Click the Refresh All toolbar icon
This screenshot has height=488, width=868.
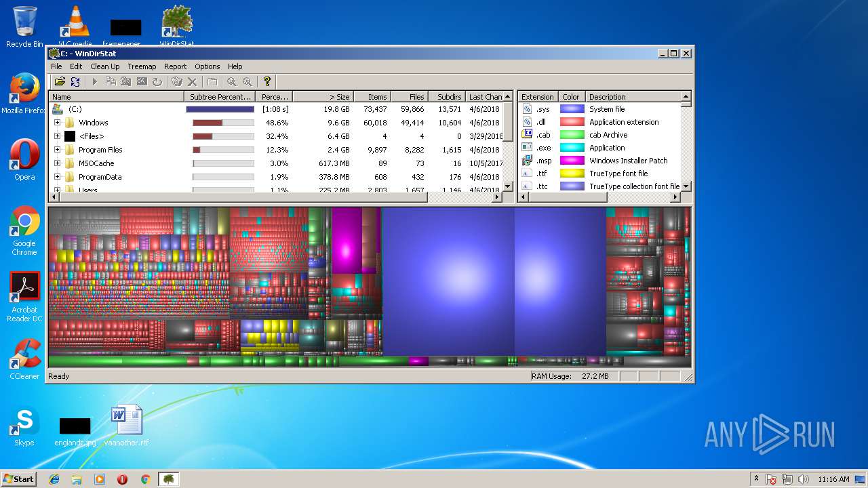click(75, 81)
